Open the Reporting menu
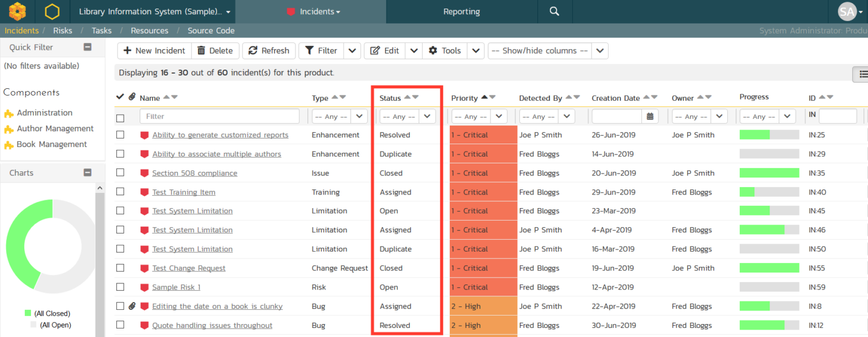The height and width of the screenshot is (337, 868). [x=461, y=11]
